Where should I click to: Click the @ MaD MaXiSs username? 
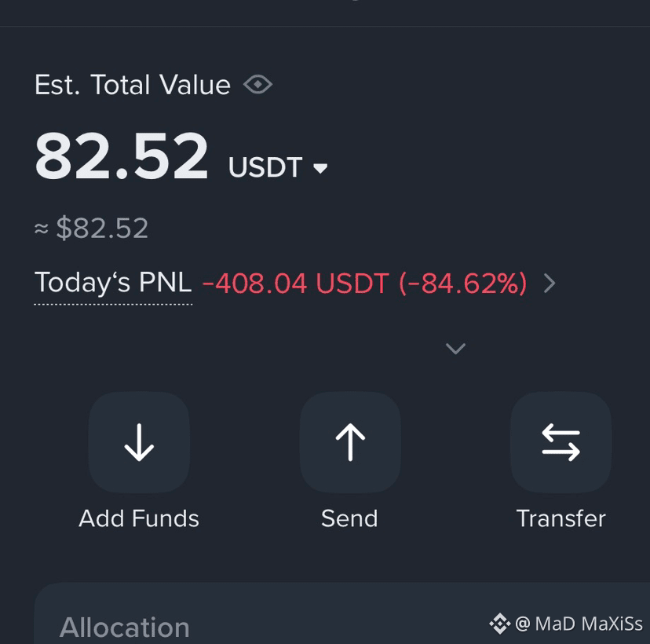[x=579, y=624]
